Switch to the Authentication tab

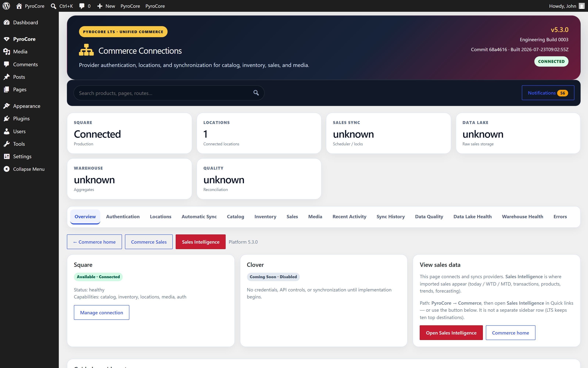click(x=123, y=217)
